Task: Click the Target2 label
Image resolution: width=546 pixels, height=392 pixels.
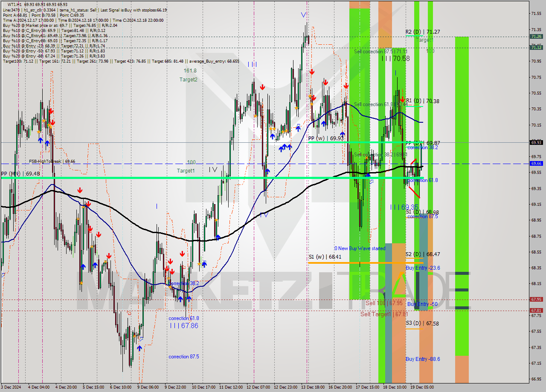Action: [188, 80]
